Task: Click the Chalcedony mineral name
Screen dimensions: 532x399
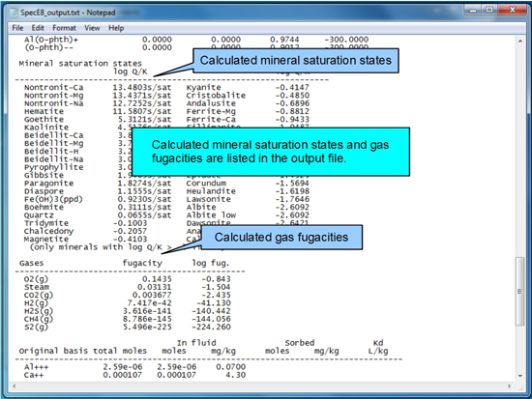Action: [49, 231]
